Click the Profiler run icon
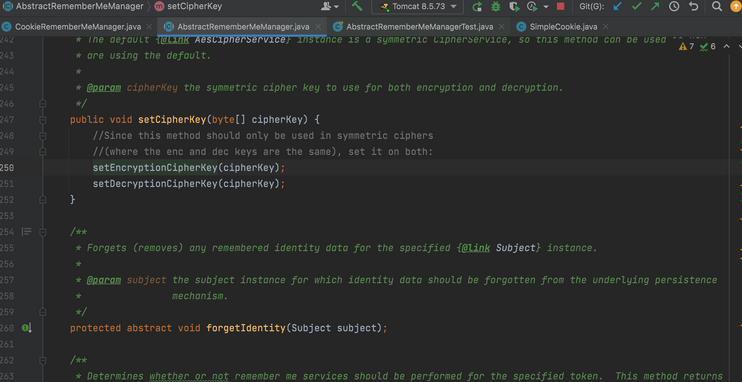The image size is (742, 382). click(533, 7)
